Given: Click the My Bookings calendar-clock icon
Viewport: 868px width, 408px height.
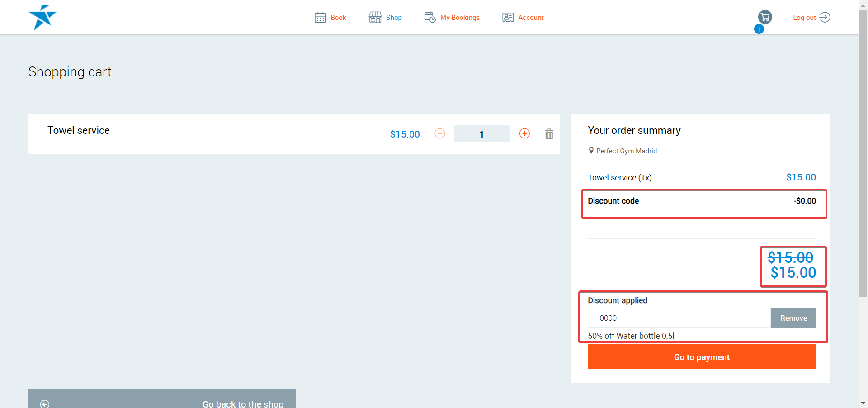Looking at the screenshot, I should (x=429, y=18).
